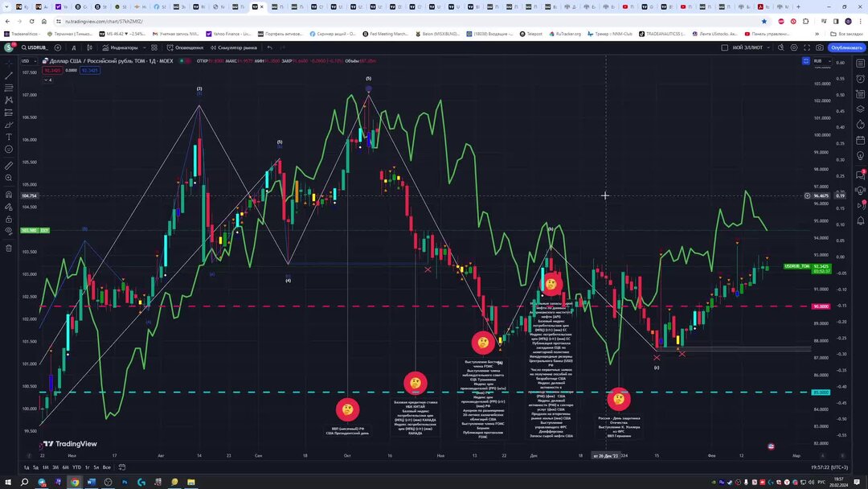The height and width of the screenshot is (489, 868).
Task: Open the ideas lightbulb panel icon
Action: (860, 155)
